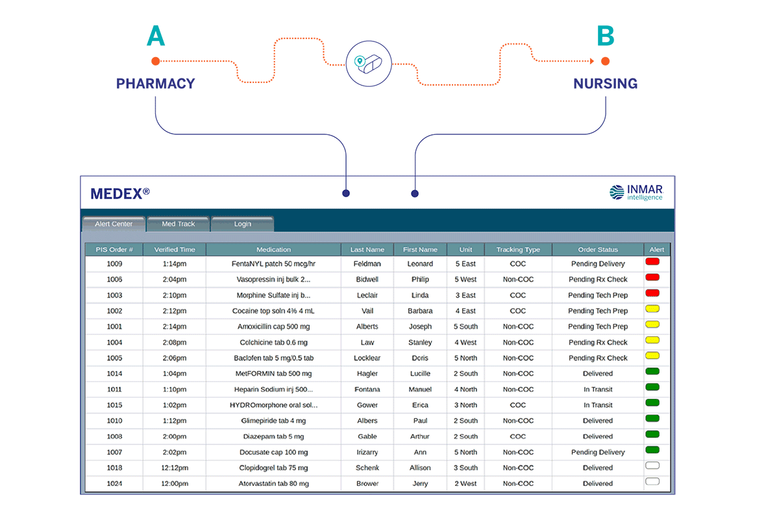This screenshot has width=779, height=532.
Task: Sort by Order Status column header
Action: (x=598, y=249)
